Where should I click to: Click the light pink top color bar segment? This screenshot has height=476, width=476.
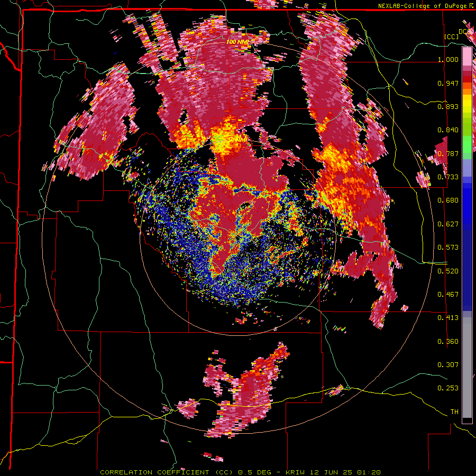point(467,56)
